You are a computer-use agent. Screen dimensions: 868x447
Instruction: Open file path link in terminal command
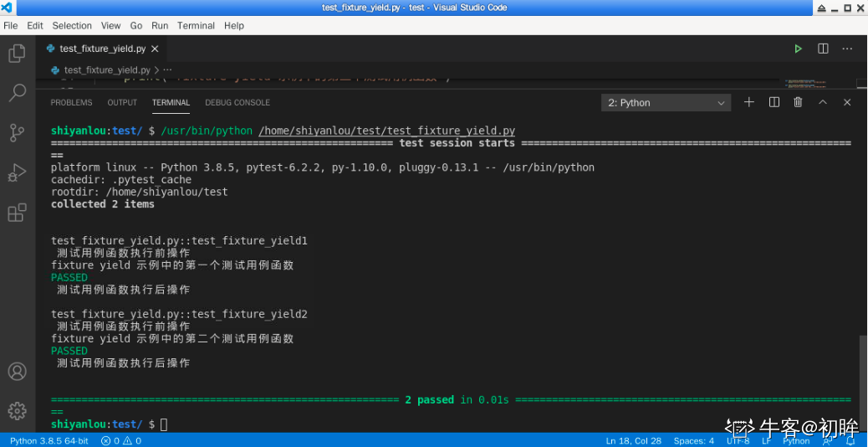click(x=387, y=131)
